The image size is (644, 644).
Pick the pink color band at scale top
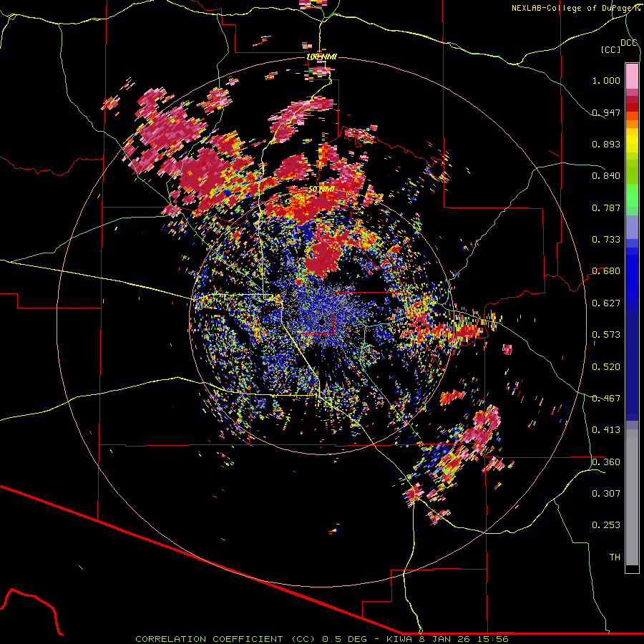(632, 76)
